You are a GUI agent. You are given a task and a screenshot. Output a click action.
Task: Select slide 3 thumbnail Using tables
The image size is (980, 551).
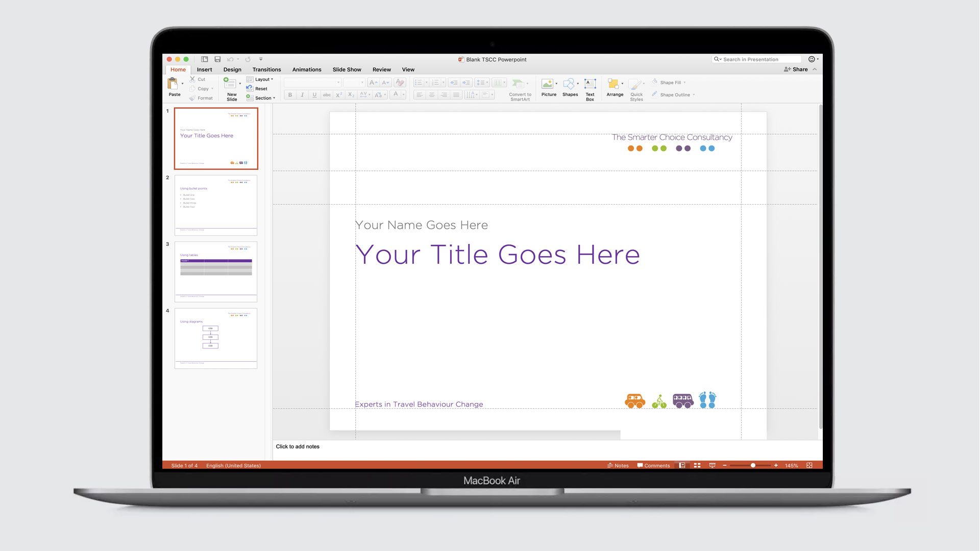(215, 271)
